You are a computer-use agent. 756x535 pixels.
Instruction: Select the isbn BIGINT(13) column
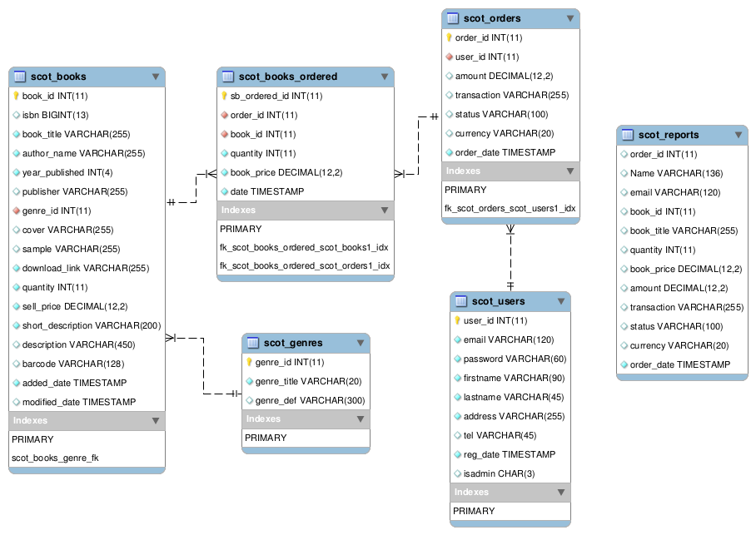87,115
